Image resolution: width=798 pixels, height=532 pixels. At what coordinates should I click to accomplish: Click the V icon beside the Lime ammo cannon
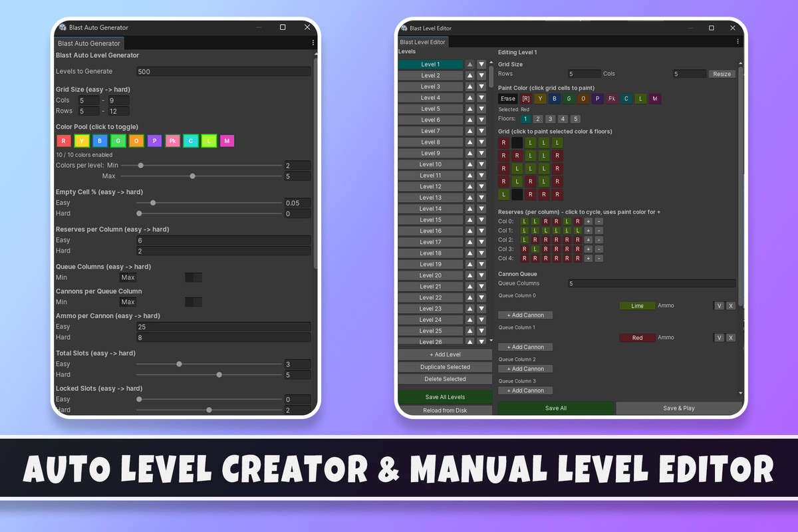(x=719, y=305)
